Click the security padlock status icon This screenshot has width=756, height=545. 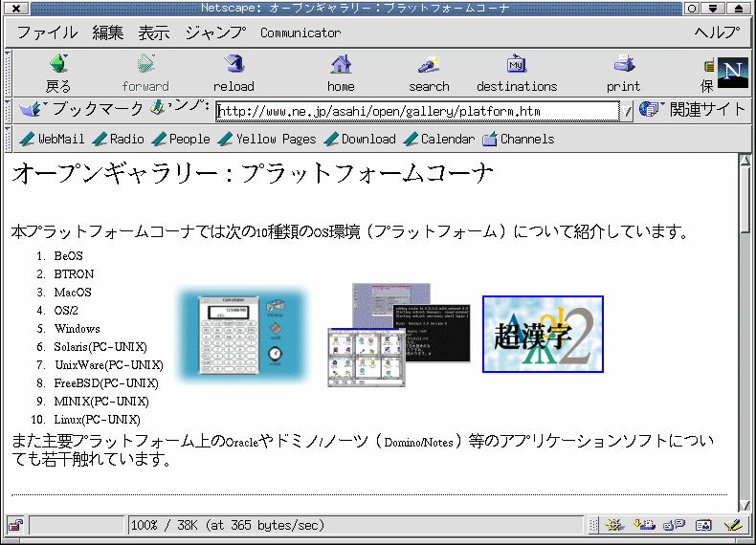pos(16,525)
